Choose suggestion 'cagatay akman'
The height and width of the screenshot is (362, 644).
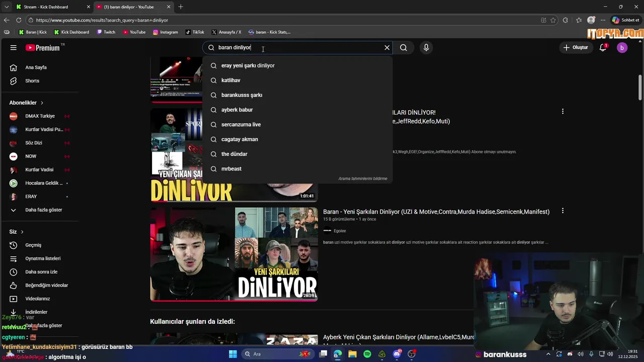pos(297,139)
